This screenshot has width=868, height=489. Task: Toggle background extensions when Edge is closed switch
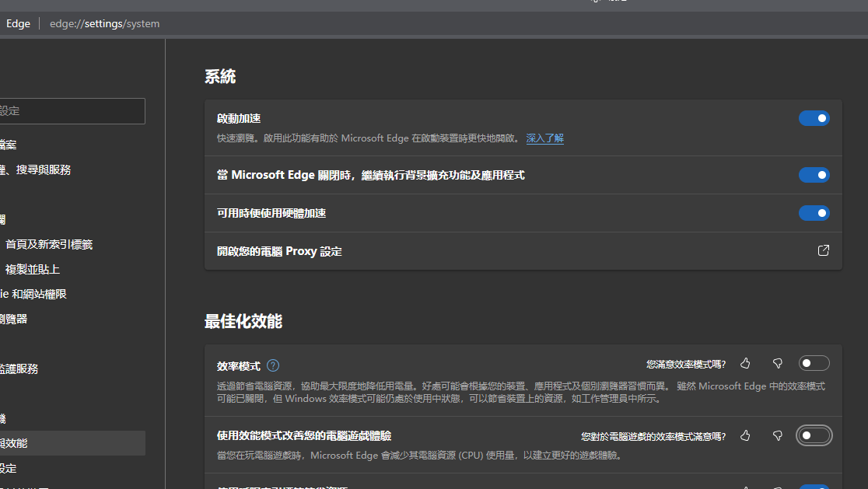814,175
